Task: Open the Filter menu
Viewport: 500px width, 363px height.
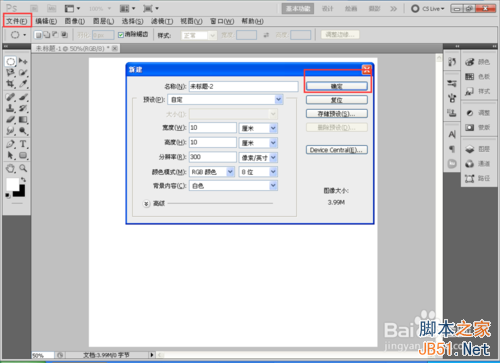Action: [162, 21]
